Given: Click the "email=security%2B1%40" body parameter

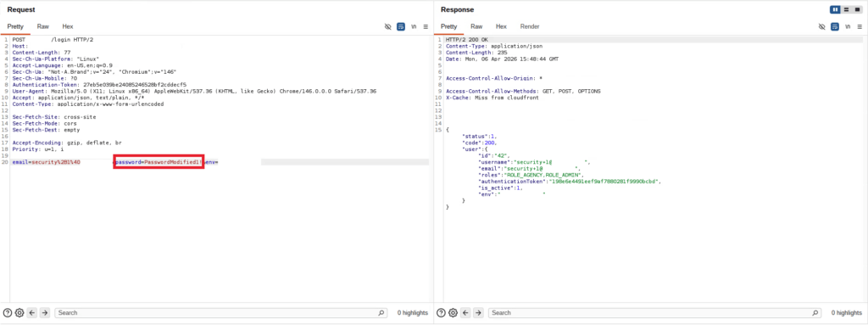Looking at the screenshot, I should point(46,162).
